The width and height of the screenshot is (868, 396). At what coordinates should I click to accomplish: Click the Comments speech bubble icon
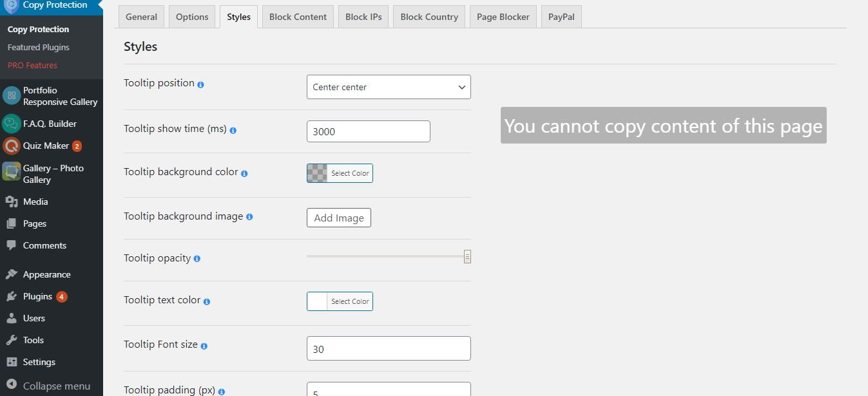click(12, 245)
